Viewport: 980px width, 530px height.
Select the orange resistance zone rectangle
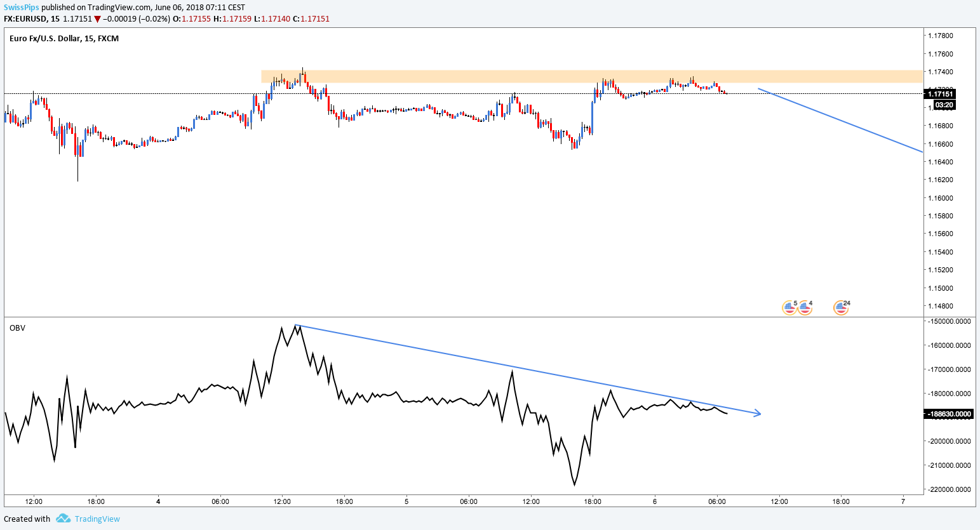coord(592,76)
